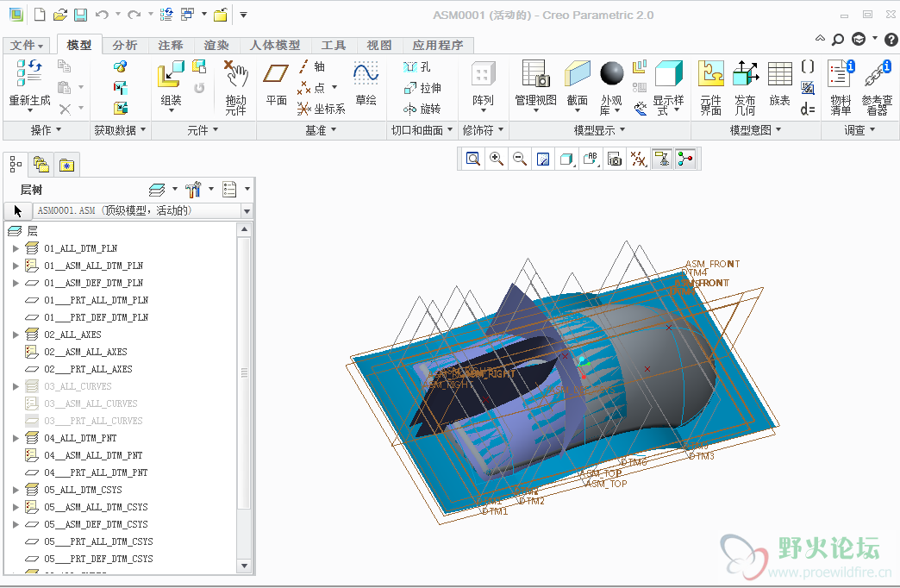Toggle the layer tree select arrow button
The image size is (900, 588).
click(18, 210)
